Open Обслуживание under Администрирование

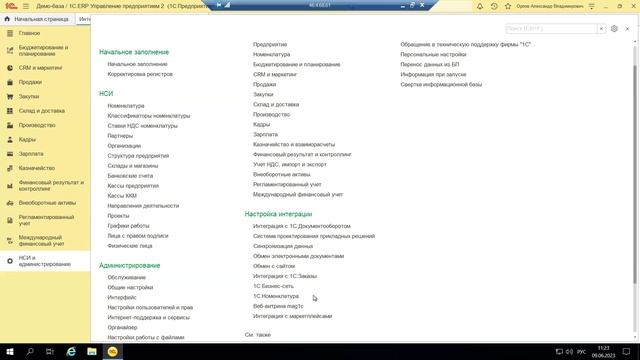(x=127, y=278)
